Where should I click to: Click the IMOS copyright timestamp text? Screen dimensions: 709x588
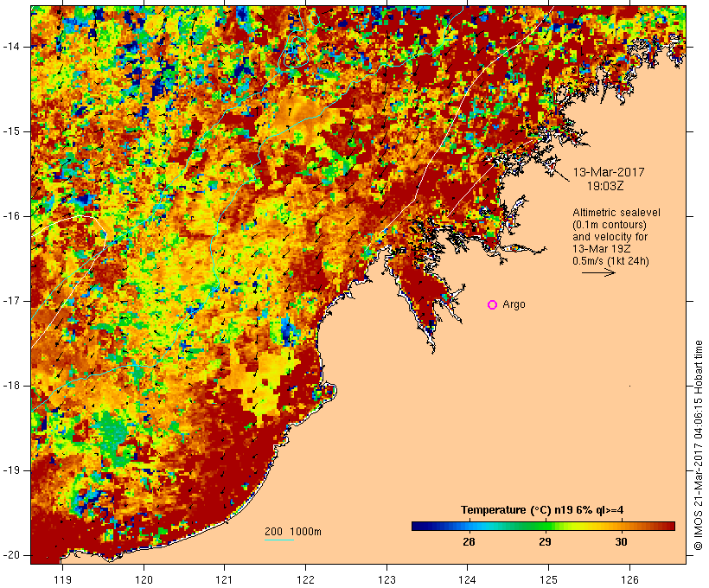pyautogui.click(x=699, y=445)
